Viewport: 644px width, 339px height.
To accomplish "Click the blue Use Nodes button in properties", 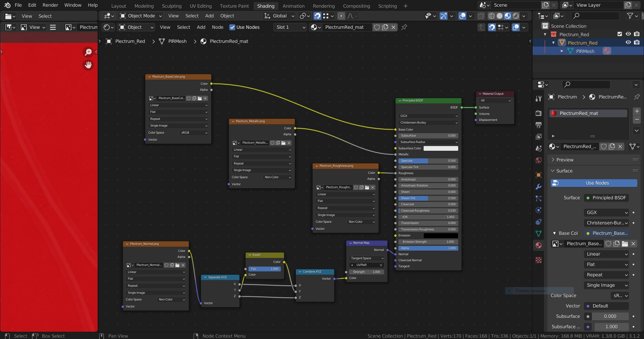I will 594,183.
